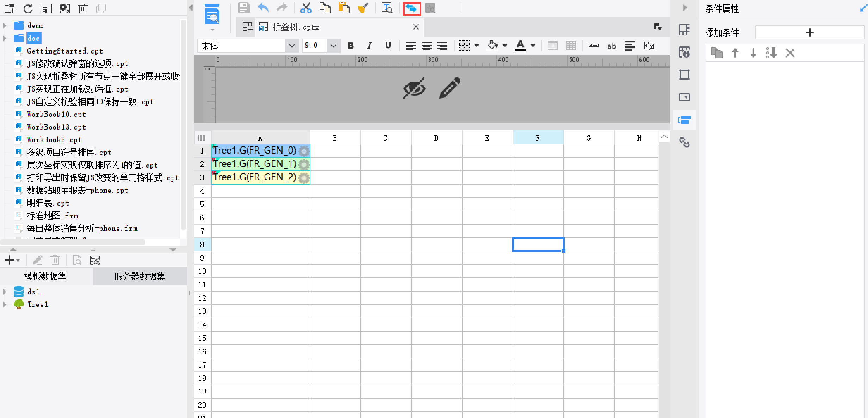The image size is (868, 418).
Task: Click the red-highlighted blue arrows toolbar icon
Action: 411,8
